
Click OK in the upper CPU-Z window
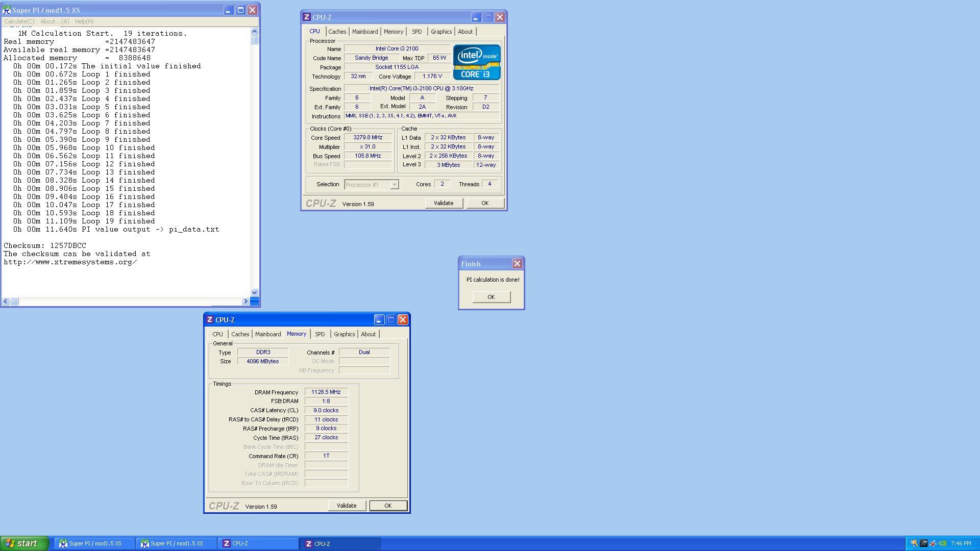pyautogui.click(x=485, y=203)
